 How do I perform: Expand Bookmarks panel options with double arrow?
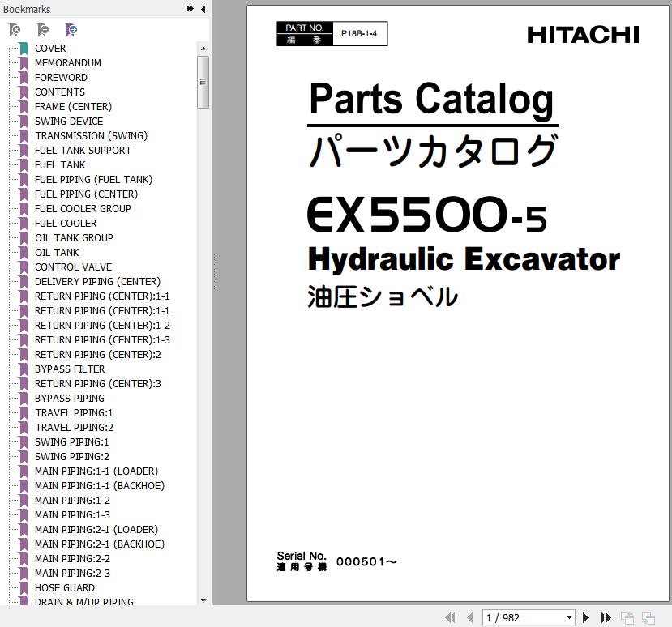190,9
